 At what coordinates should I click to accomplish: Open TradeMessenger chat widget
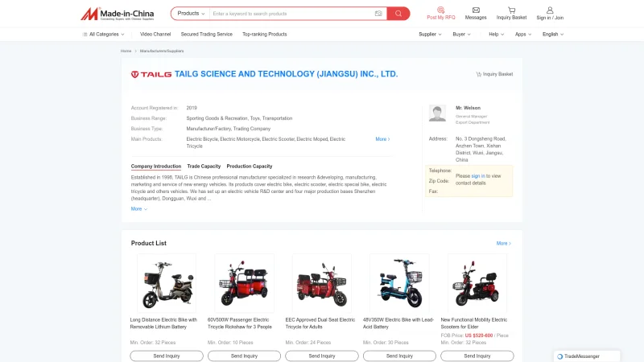click(587, 356)
